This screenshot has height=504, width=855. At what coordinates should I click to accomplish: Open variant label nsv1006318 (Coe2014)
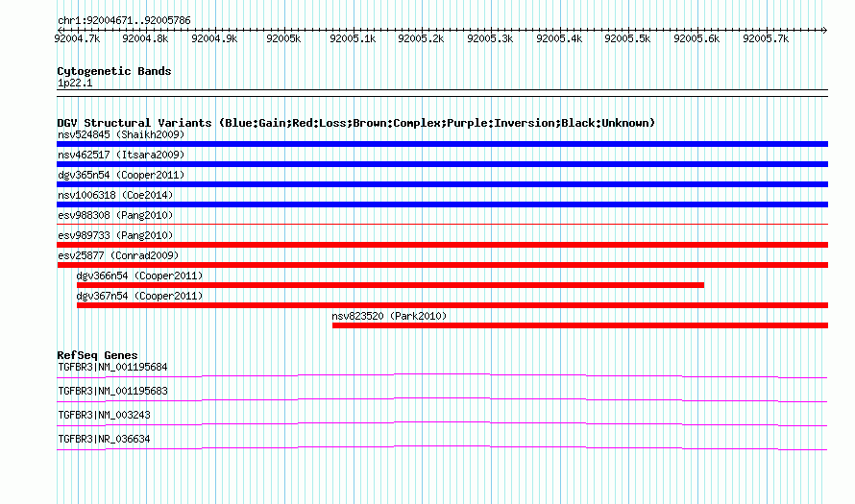coord(115,195)
